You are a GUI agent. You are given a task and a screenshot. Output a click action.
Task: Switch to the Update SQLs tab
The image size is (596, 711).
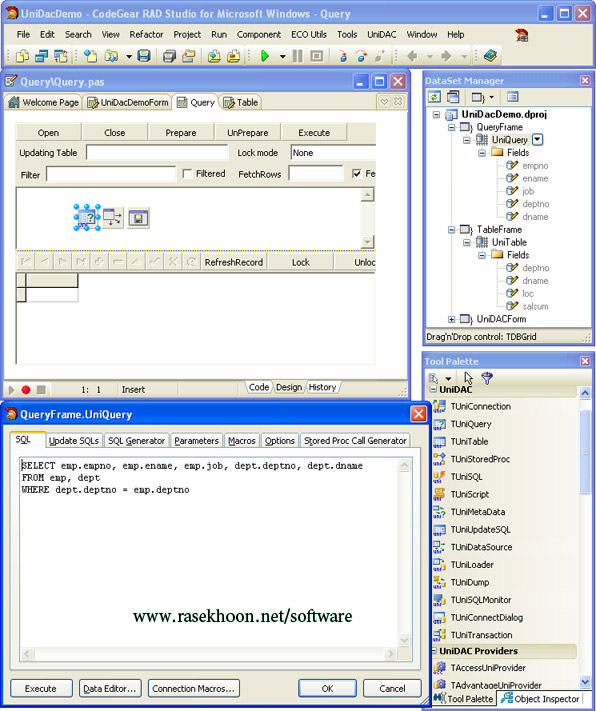click(x=74, y=441)
